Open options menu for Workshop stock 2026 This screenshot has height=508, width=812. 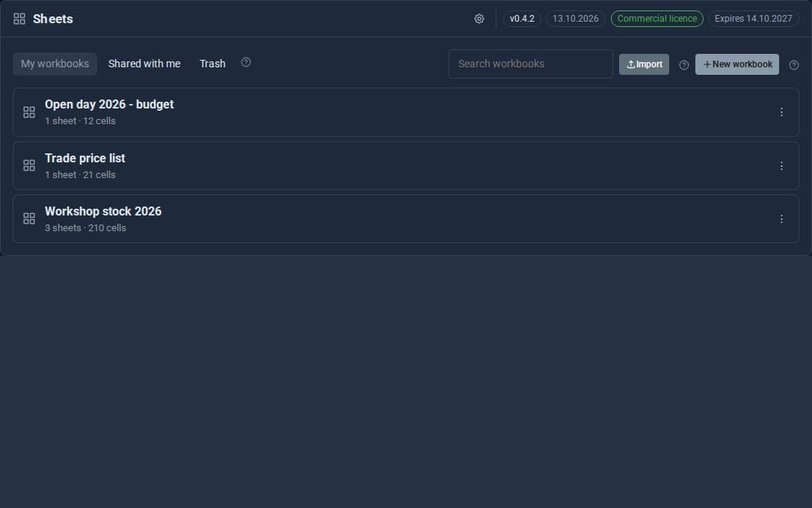pyautogui.click(x=781, y=218)
